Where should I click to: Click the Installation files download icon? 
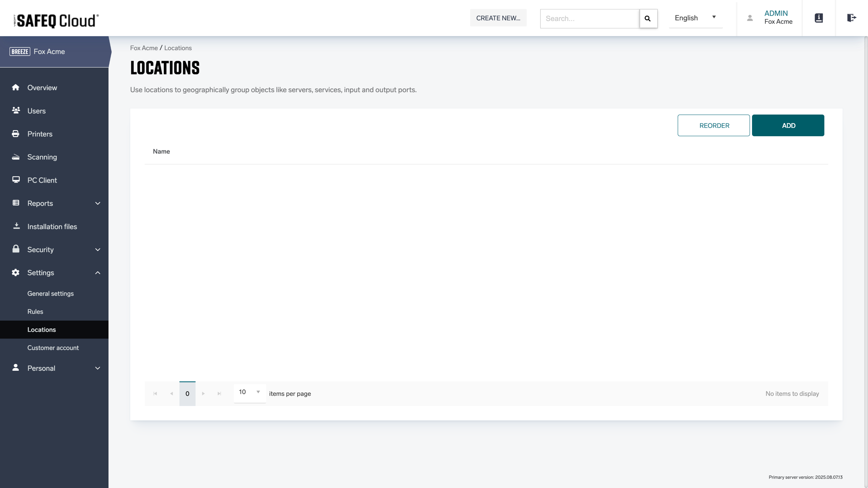point(16,226)
